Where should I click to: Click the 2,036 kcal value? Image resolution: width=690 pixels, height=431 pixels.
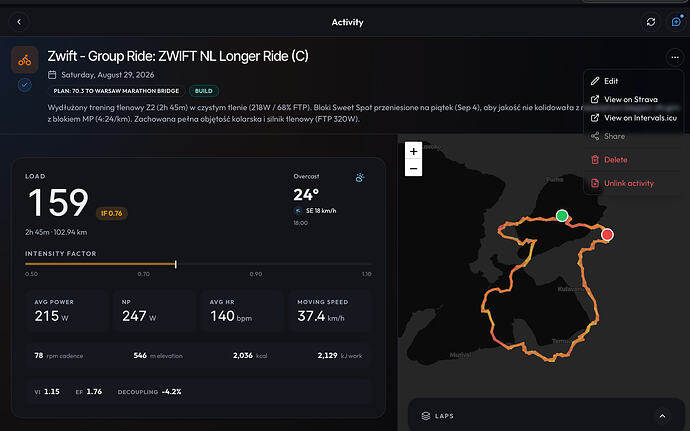pos(250,356)
